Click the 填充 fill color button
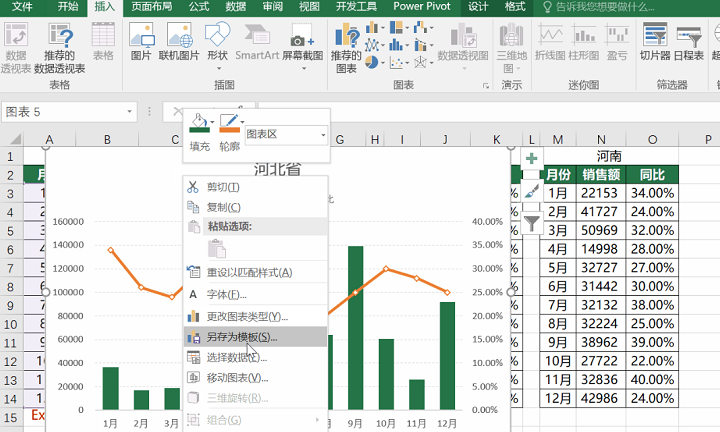The width and height of the screenshot is (720, 432). click(200, 133)
